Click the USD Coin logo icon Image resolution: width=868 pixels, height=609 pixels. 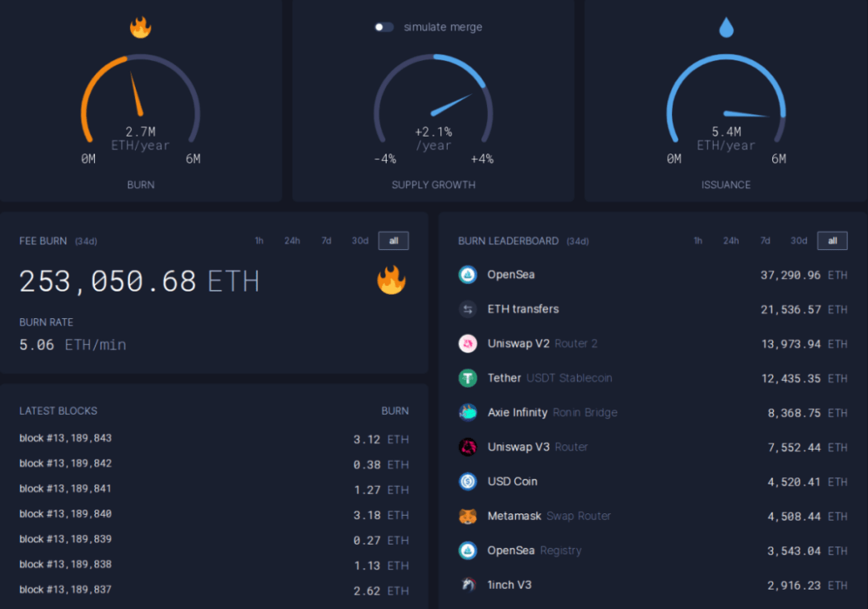click(470, 481)
